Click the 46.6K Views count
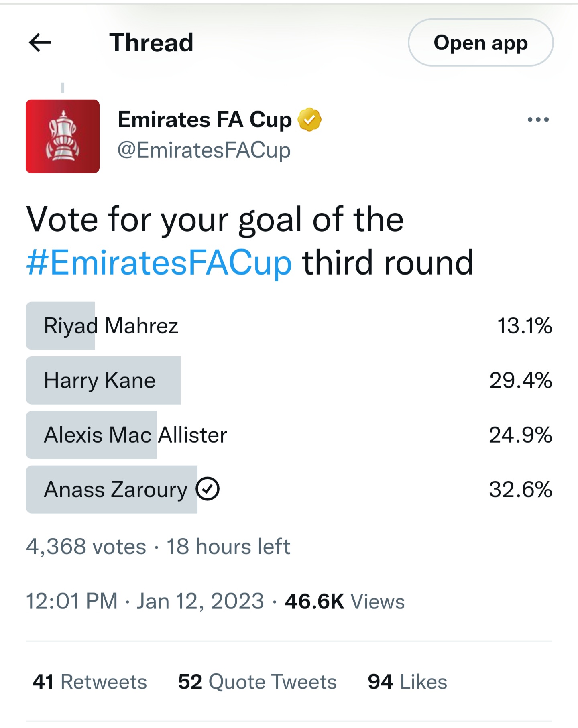 coord(344,601)
